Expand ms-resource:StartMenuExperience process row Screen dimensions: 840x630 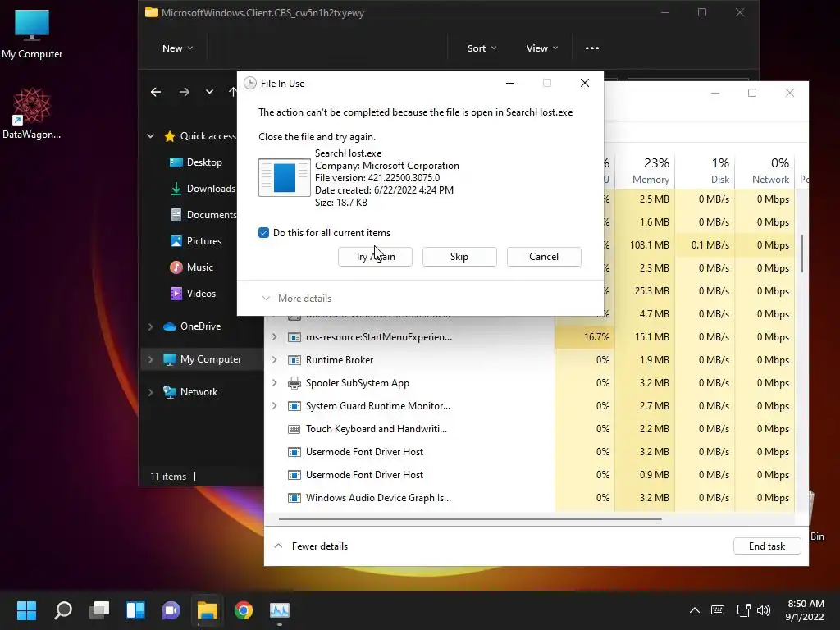pyautogui.click(x=274, y=337)
